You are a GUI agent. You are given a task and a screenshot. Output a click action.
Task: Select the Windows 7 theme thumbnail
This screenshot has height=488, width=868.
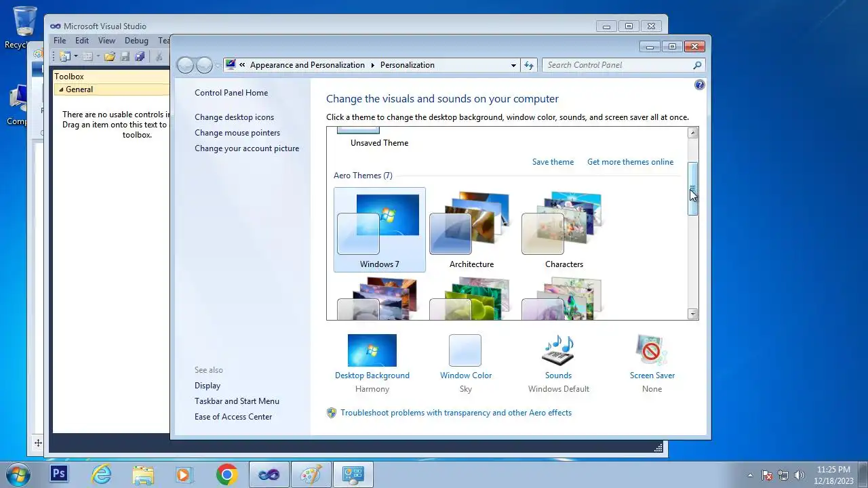tap(380, 230)
